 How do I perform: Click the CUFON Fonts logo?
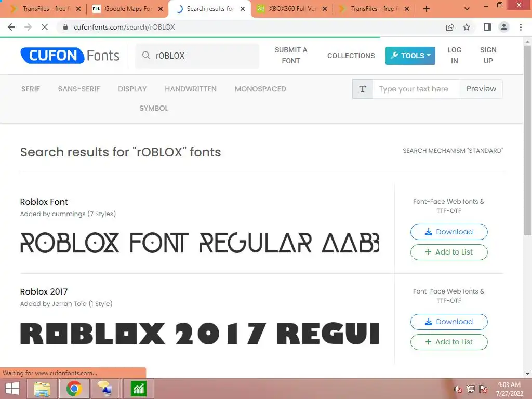coord(70,56)
